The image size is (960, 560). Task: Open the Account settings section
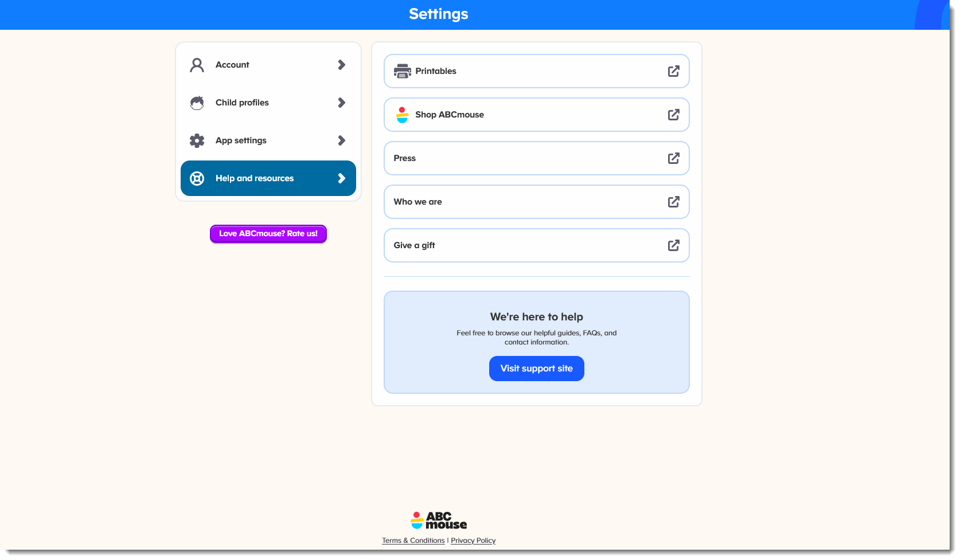tap(268, 65)
